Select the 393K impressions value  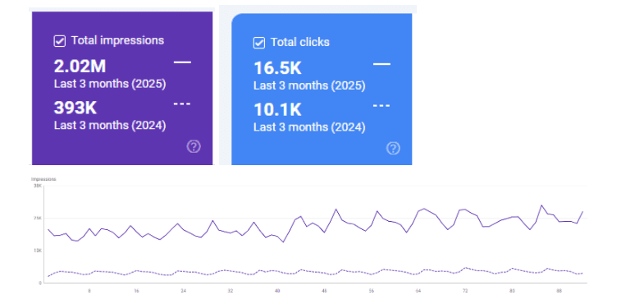click(x=75, y=108)
